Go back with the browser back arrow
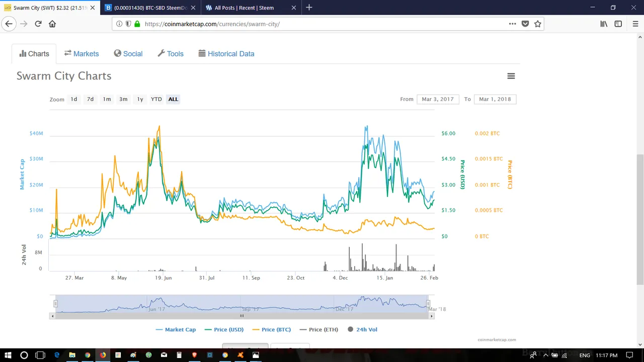This screenshot has width=644, height=362. pos(9,24)
